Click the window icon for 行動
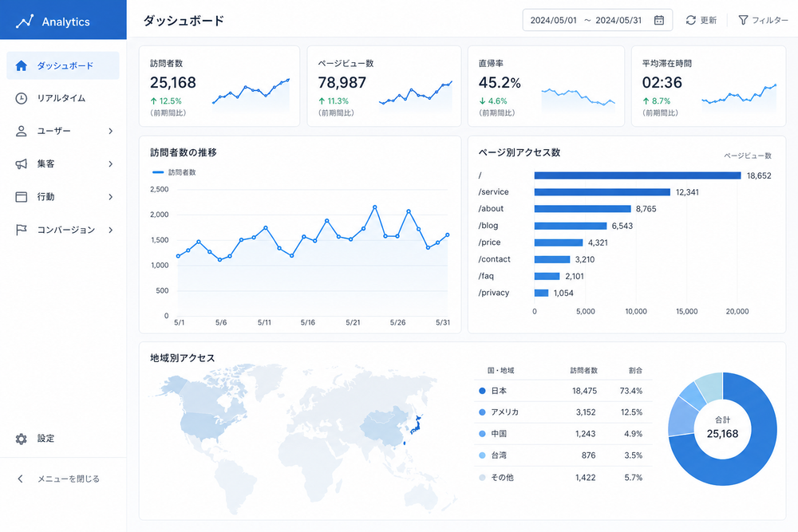798x532 pixels. 21,197
